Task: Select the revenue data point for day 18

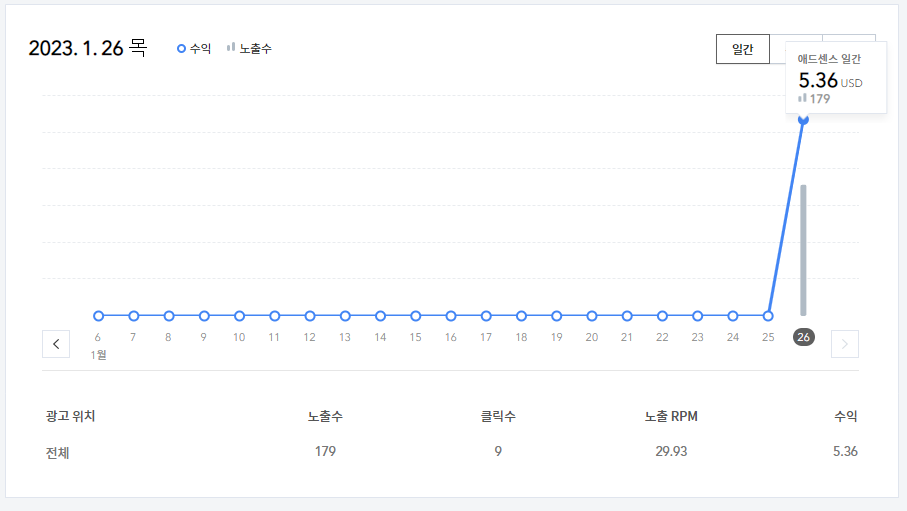Action: point(522,316)
